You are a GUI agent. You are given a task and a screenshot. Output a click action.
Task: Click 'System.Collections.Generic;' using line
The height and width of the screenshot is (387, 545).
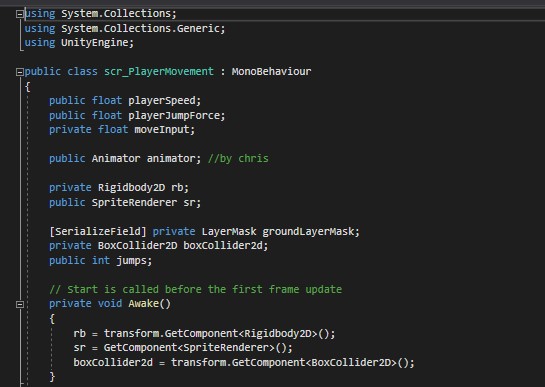coord(143,28)
